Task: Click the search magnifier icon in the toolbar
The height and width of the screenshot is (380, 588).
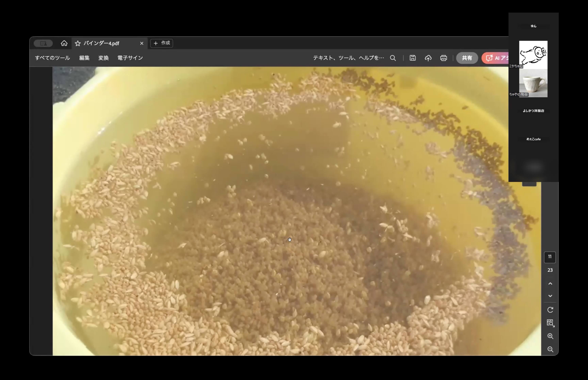Action: click(x=393, y=58)
